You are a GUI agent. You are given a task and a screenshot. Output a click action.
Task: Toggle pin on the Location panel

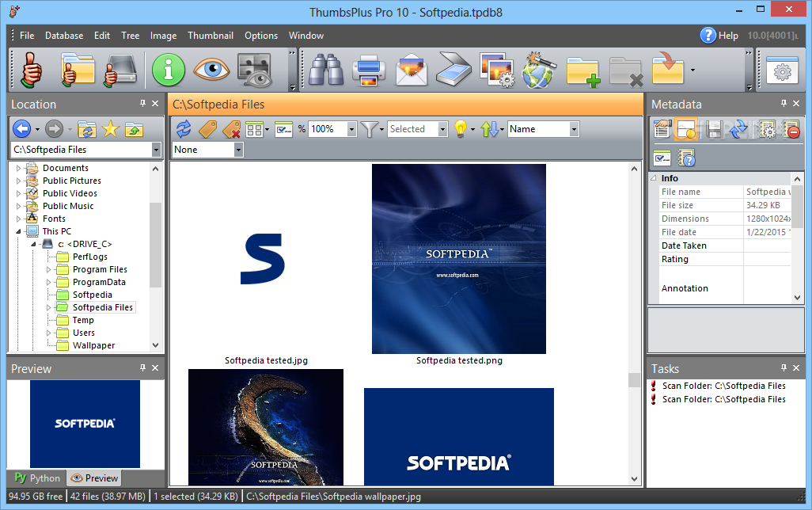(142, 104)
